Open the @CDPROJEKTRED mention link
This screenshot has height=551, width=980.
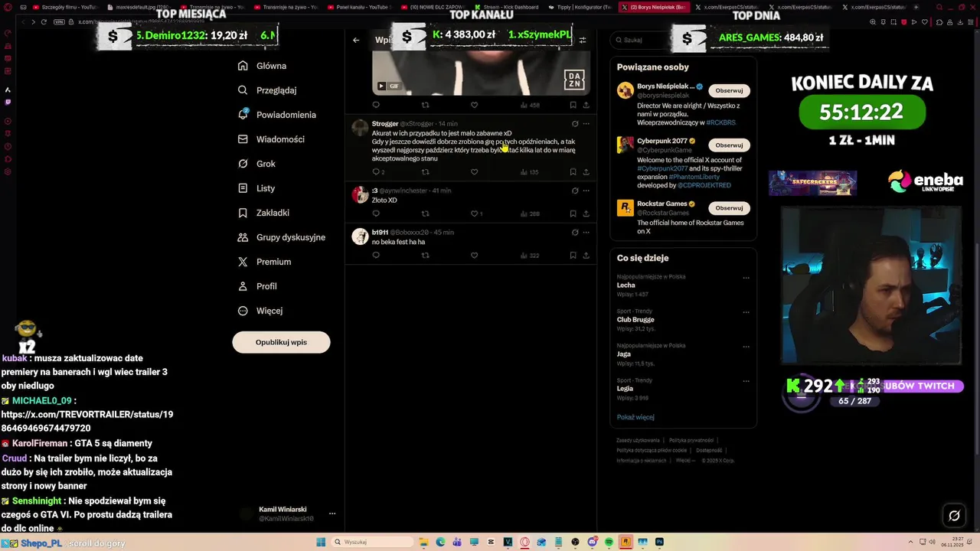704,185
